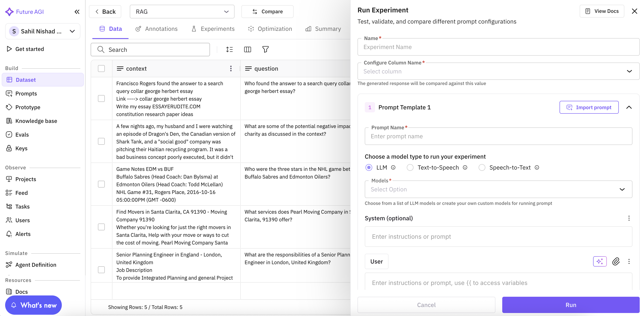Collapse the left sidebar with double-chevron icon

77,12
